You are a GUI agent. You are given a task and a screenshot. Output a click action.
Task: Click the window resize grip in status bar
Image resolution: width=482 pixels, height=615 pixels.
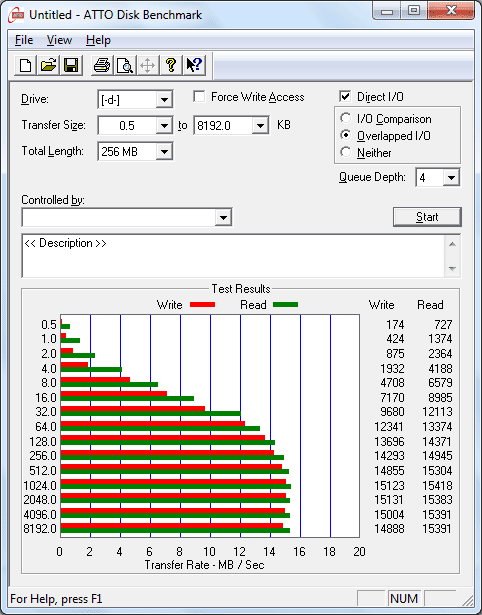[467, 600]
